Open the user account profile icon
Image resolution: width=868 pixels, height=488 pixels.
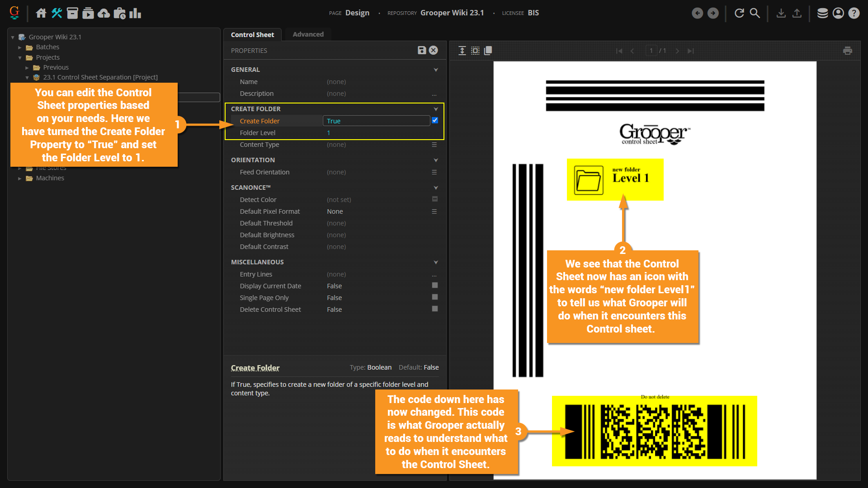838,13
